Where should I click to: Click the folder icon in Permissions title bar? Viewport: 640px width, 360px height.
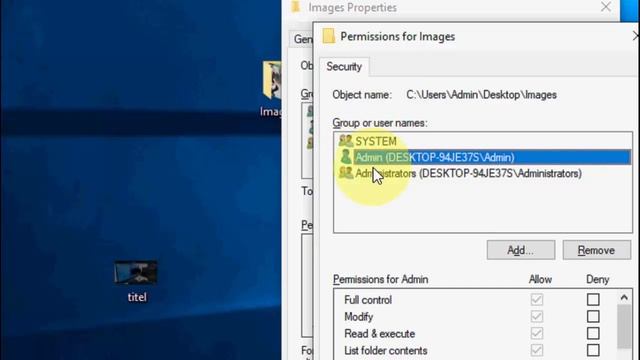coord(329,36)
